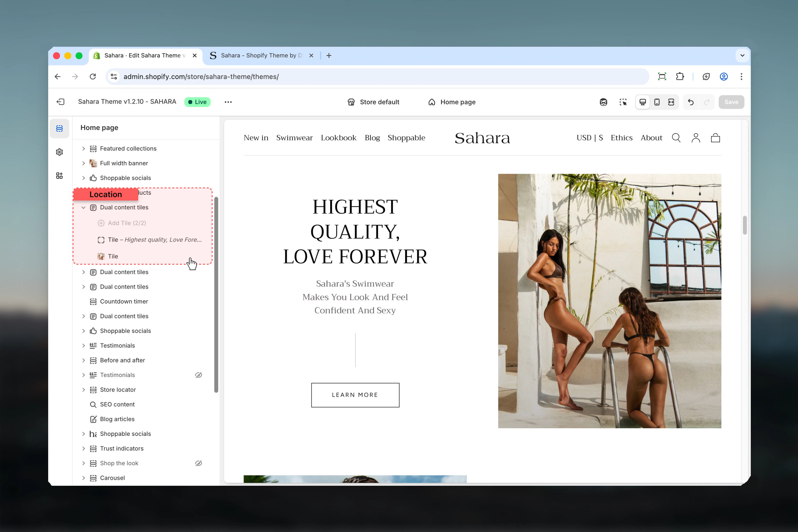This screenshot has width=798, height=532.
Task: Open Shoppable menu item in preview
Action: pos(406,138)
